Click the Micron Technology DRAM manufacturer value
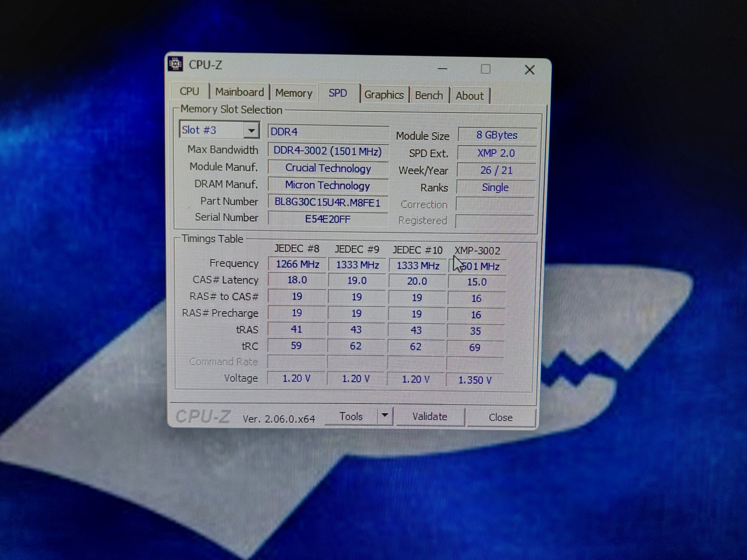The height and width of the screenshot is (560, 747). point(328,185)
